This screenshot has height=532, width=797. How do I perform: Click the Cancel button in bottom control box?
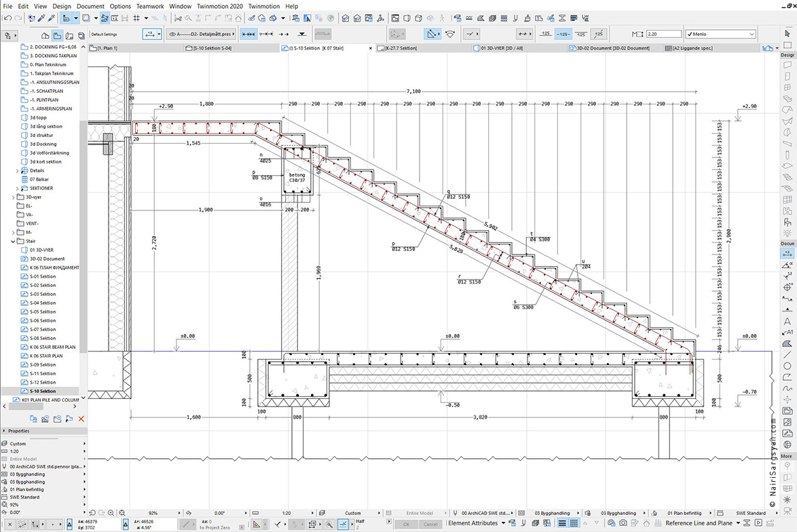click(430, 524)
